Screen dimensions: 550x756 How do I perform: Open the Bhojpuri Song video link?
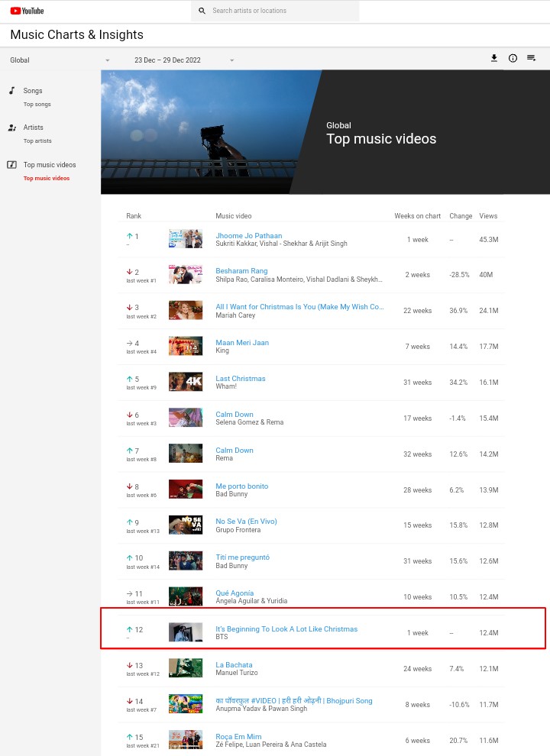click(x=294, y=700)
